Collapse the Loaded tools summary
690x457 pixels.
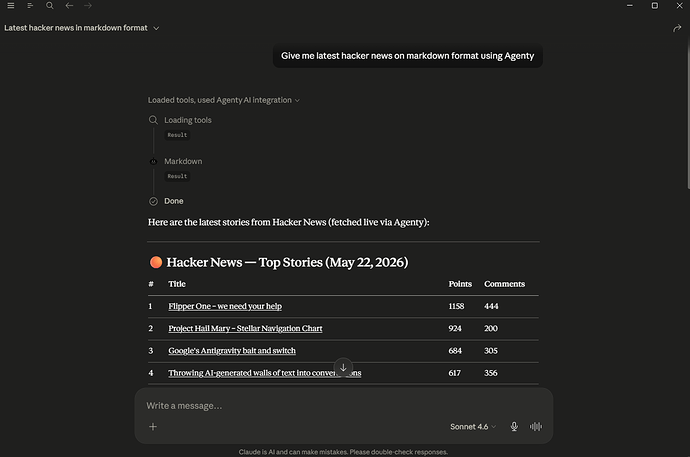[x=224, y=100]
